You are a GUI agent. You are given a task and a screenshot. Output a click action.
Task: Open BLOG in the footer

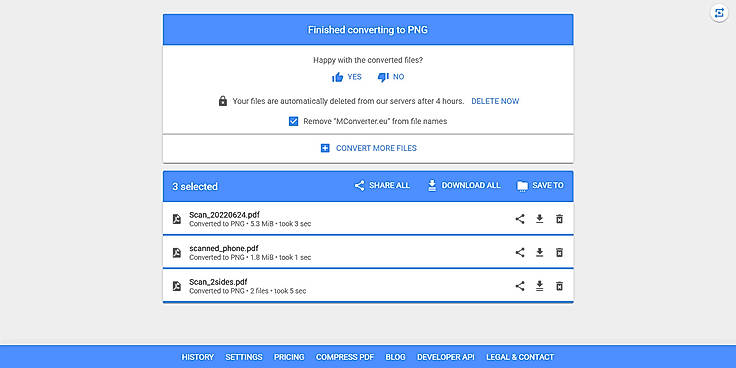395,357
